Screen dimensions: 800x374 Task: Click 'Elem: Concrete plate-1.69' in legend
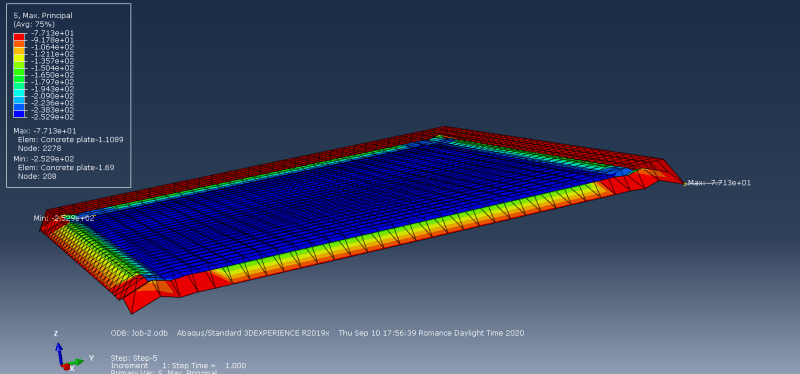tap(66, 167)
